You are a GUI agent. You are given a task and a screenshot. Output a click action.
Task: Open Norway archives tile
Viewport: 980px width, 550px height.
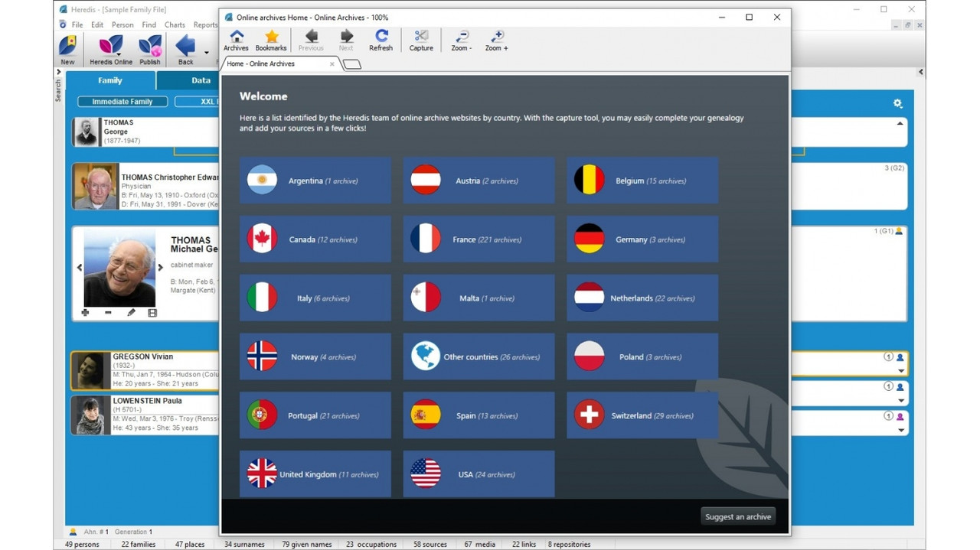pos(315,356)
